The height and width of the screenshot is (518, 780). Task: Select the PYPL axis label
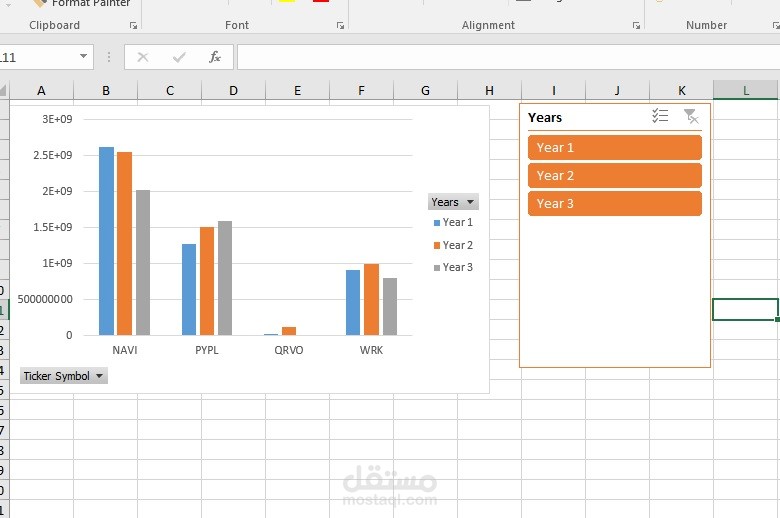pos(207,350)
